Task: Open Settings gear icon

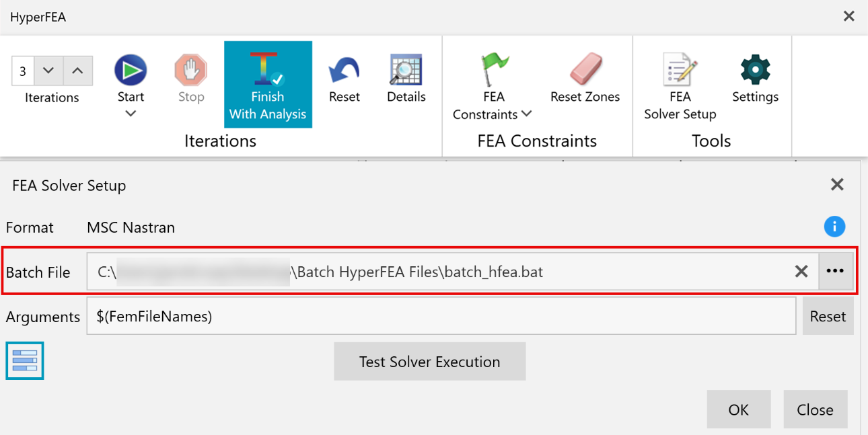Action: click(x=755, y=70)
